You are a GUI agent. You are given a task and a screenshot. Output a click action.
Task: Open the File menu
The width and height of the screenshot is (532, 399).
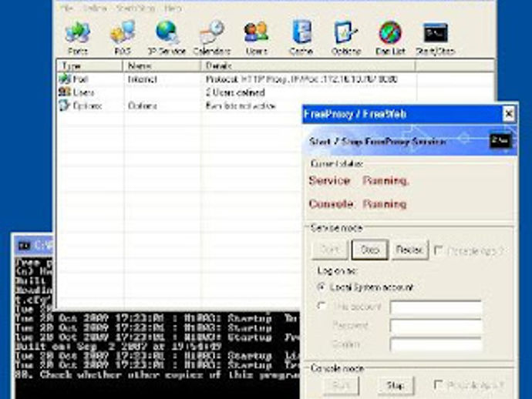pos(67,8)
